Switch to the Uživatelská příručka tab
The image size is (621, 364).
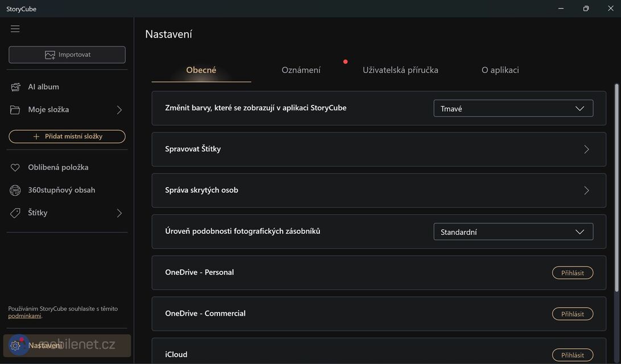(400, 71)
